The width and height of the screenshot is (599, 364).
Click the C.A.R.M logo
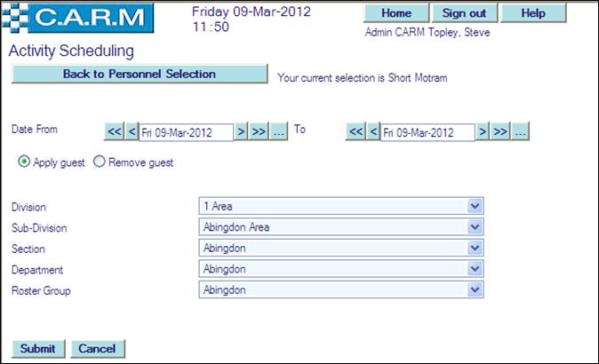point(78,18)
